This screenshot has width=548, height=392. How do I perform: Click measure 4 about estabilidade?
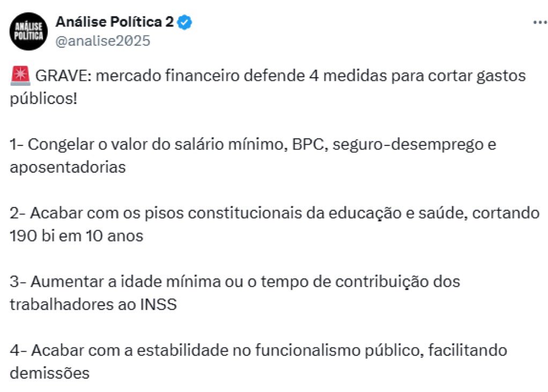[258, 361]
